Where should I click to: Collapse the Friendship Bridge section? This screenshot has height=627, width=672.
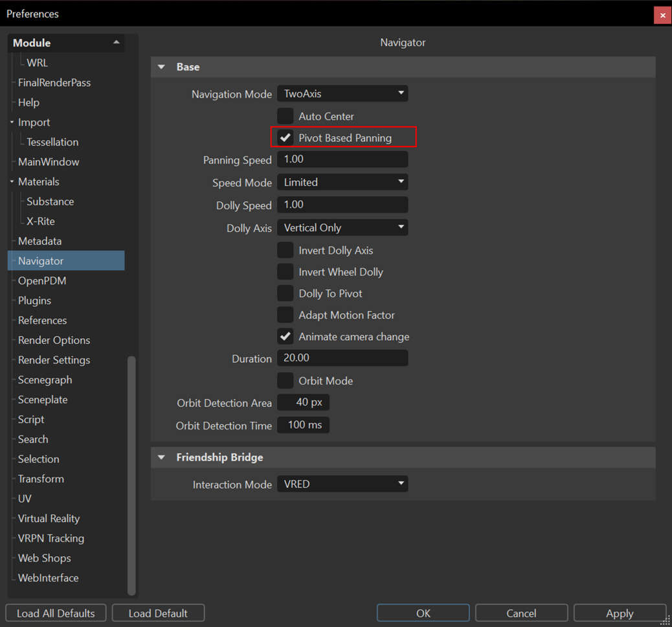[x=161, y=457]
